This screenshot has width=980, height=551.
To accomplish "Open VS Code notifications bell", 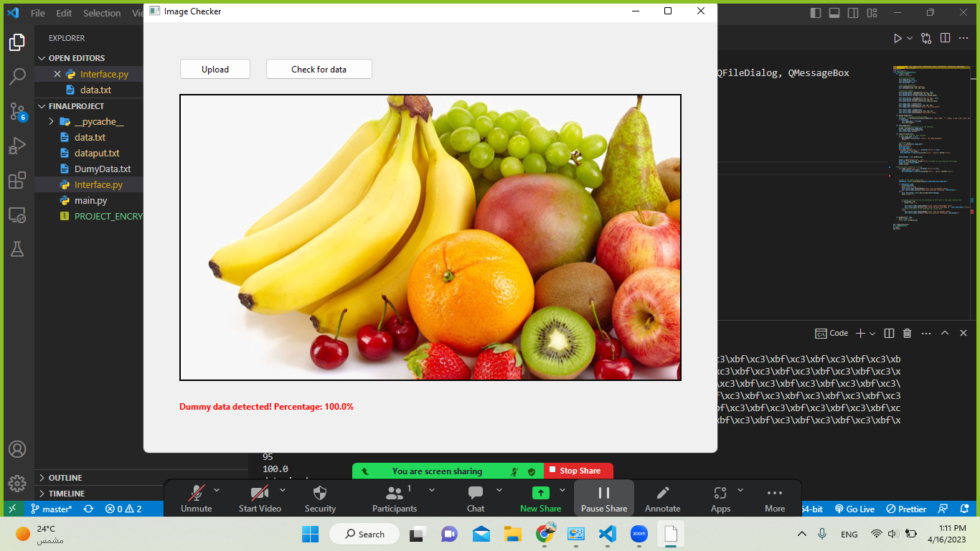I will 963,509.
